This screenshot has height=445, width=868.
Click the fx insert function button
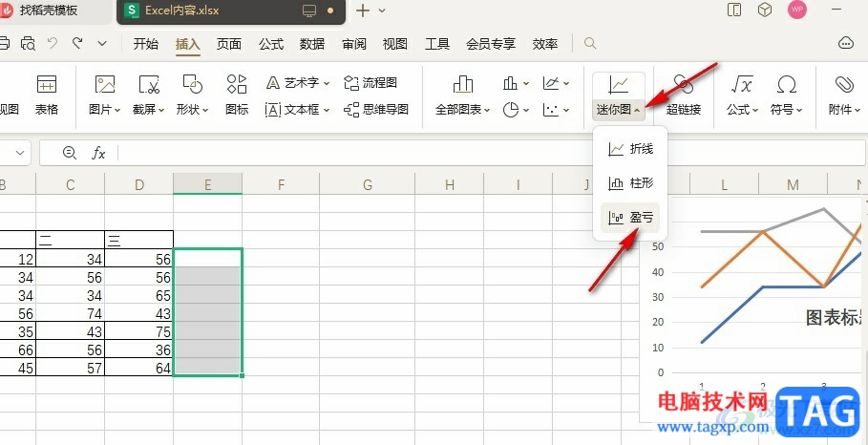tap(98, 154)
